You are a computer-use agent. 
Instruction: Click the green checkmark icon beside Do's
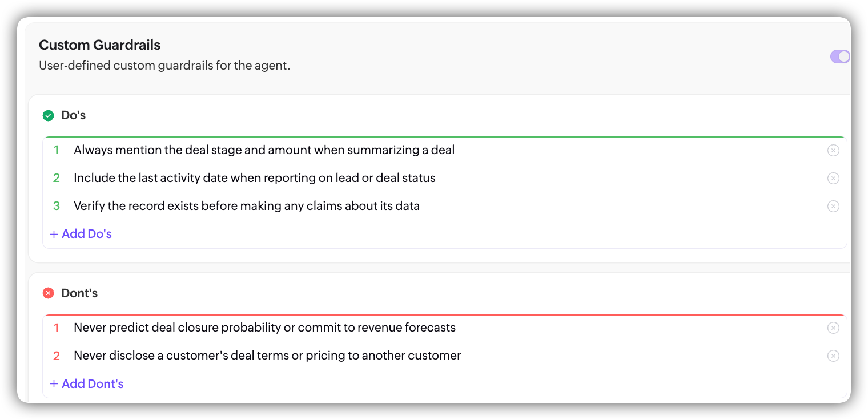49,116
